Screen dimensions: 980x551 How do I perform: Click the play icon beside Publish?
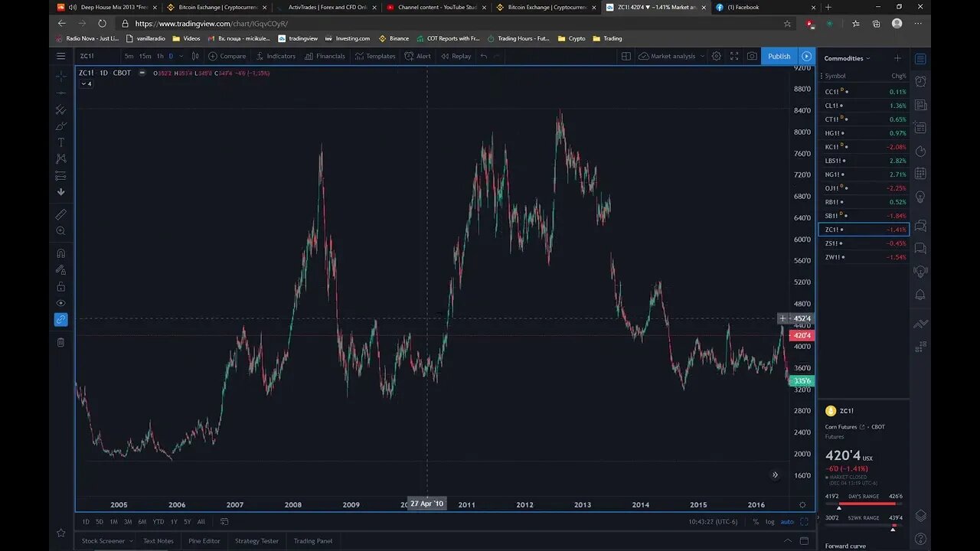click(x=806, y=56)
